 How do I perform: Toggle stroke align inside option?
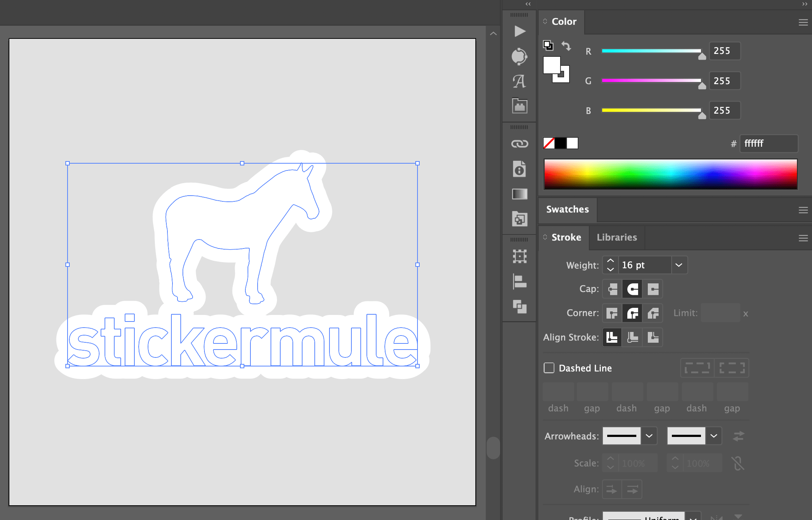[632, 337]
